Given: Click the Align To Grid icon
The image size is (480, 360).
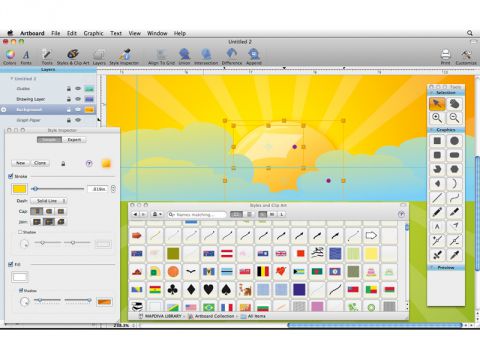Looking at the screenshot, I should (x=161, y=57).
